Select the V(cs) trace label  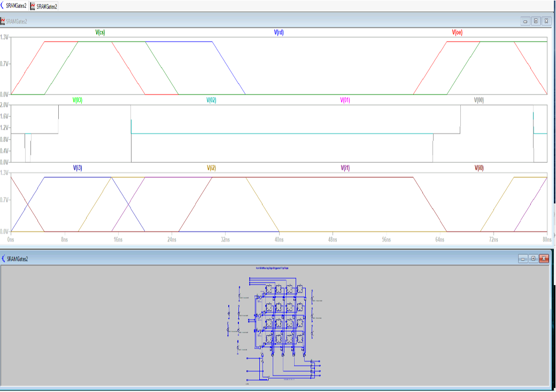100,32
